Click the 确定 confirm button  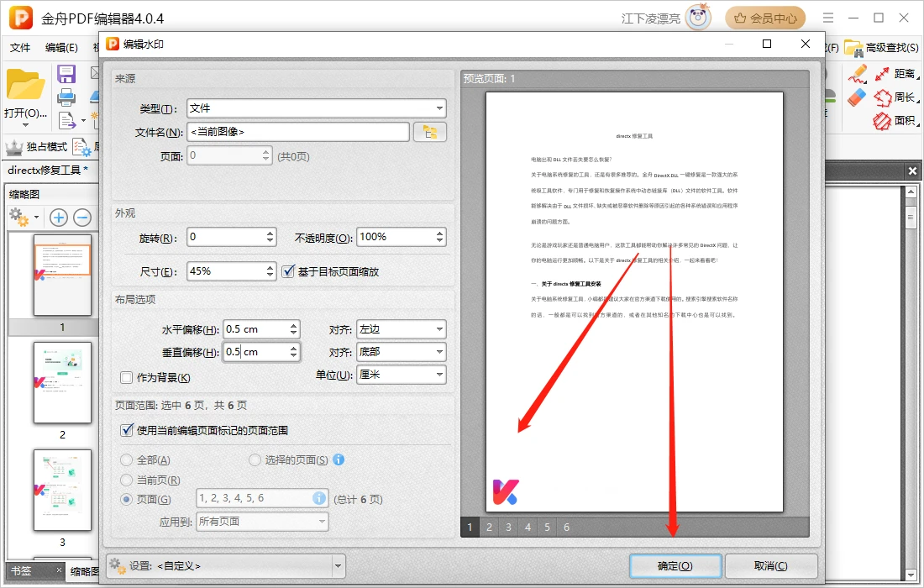tap(675, 566)
